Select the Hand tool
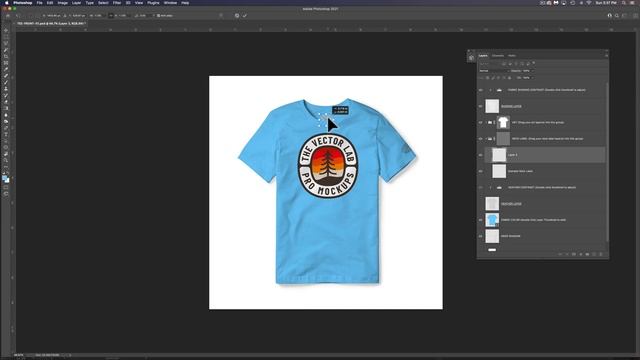Viewport: 640px width, 360px height. (x=6, y=154)
